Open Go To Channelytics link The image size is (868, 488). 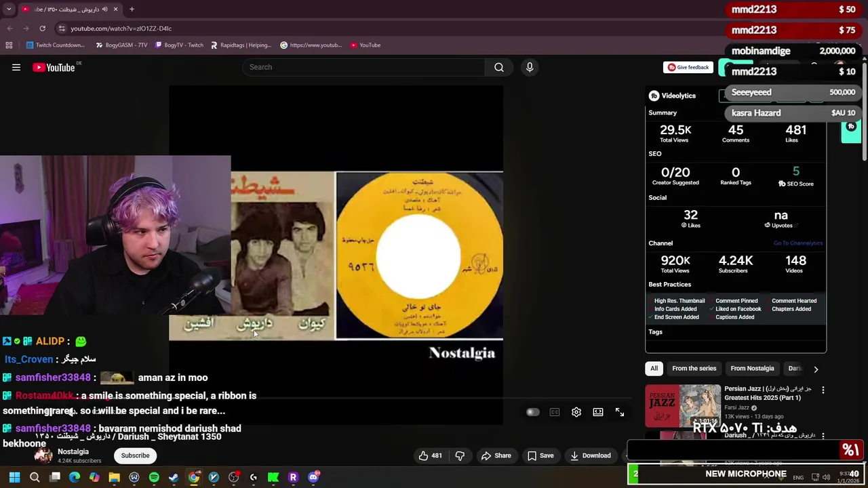click(x=798, y=243)
